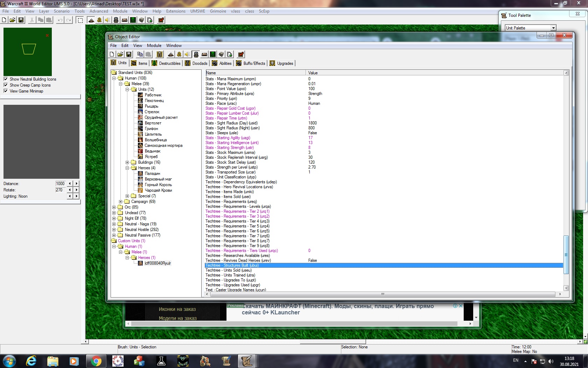Collapse the Human (108) tree node

point(114,78)
